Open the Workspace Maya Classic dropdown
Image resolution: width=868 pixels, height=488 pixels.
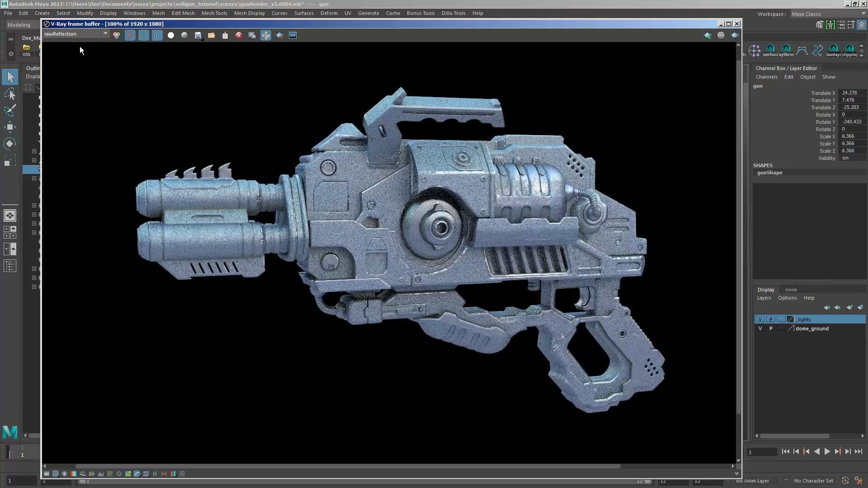(827, 14)
